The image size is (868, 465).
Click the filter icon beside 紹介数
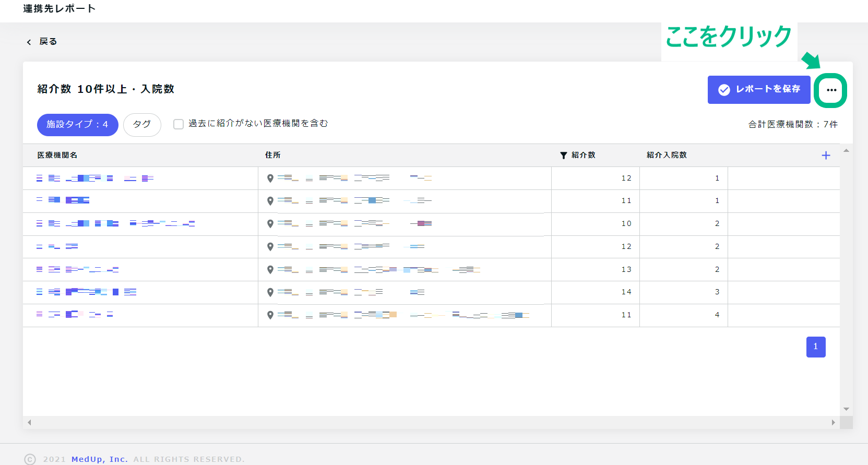(564, 156)
